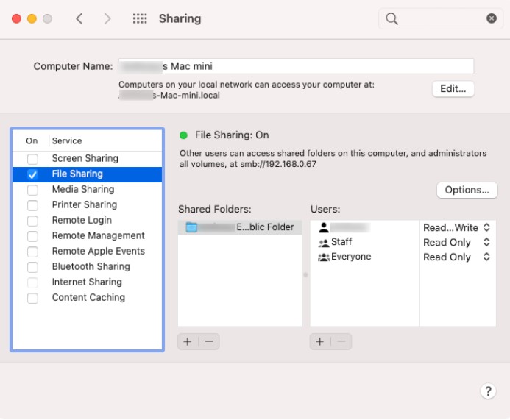Click the Computer Name text field
Viewport: 510px width, 420px height.
(x=297, y=66)
